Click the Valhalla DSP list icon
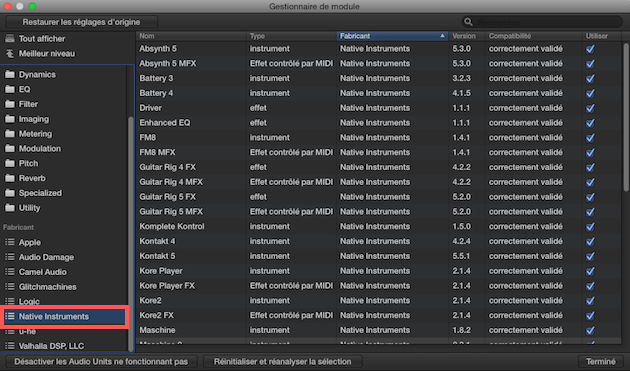This screenshot has width=630, height=371. (10, 346)
